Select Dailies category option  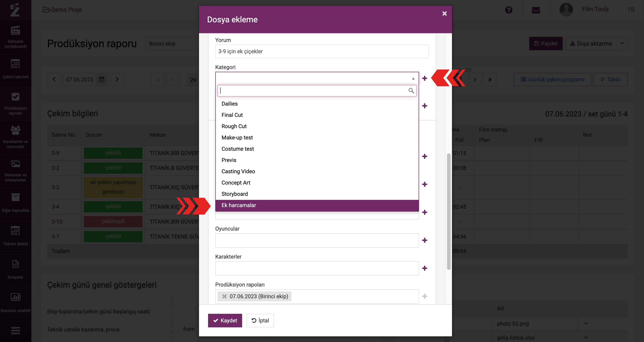tap(317, 104)
